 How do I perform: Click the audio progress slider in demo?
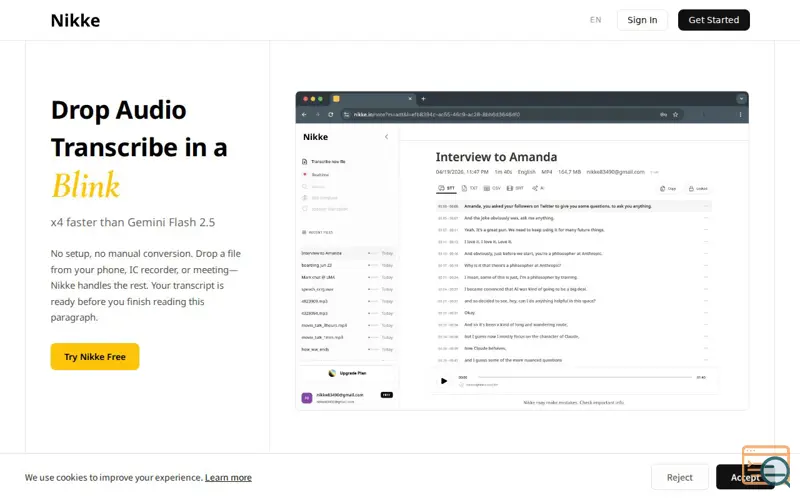[585, 378]
